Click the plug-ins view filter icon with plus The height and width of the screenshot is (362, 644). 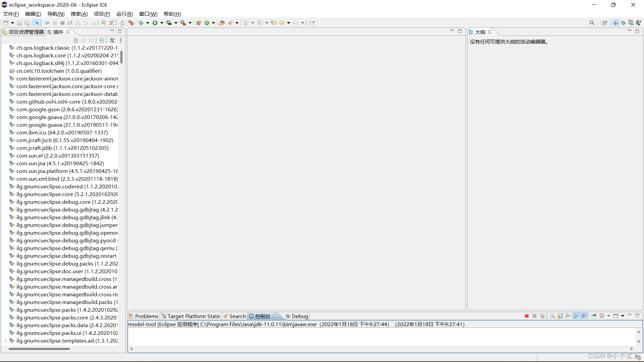click(112, 40)
